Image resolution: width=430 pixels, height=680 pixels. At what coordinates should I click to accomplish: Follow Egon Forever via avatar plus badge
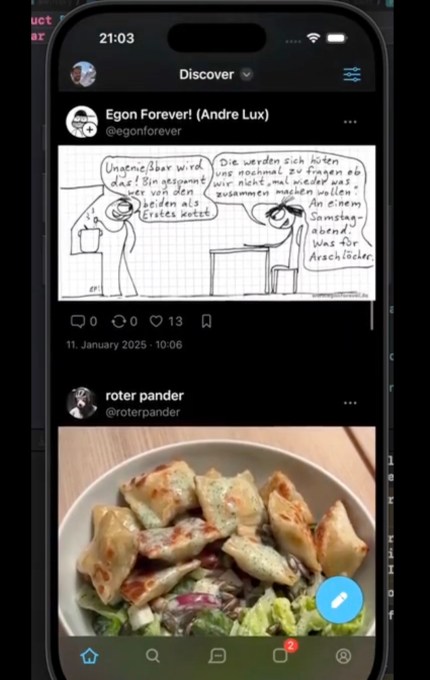click(x=90, y=129)
